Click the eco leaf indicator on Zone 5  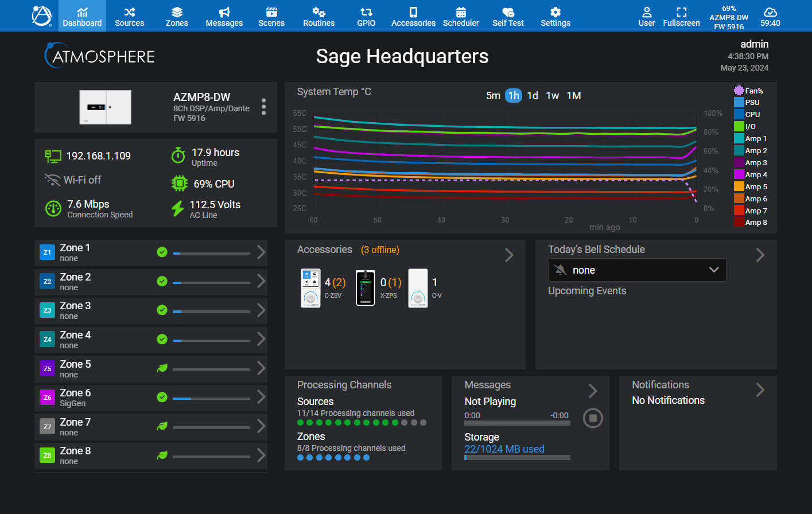162,368
